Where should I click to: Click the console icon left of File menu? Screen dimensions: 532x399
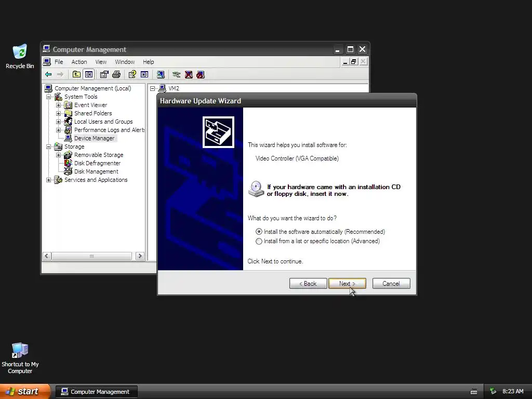pyautogui.click(x=47, y=62)
